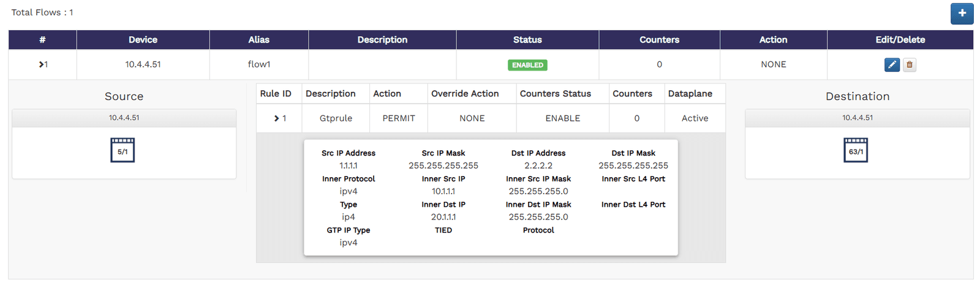The width and height of the screenshot is (980, 287).
Task: Click device IP 10.4.4.51 in flow row
Action: click(143, 64)
